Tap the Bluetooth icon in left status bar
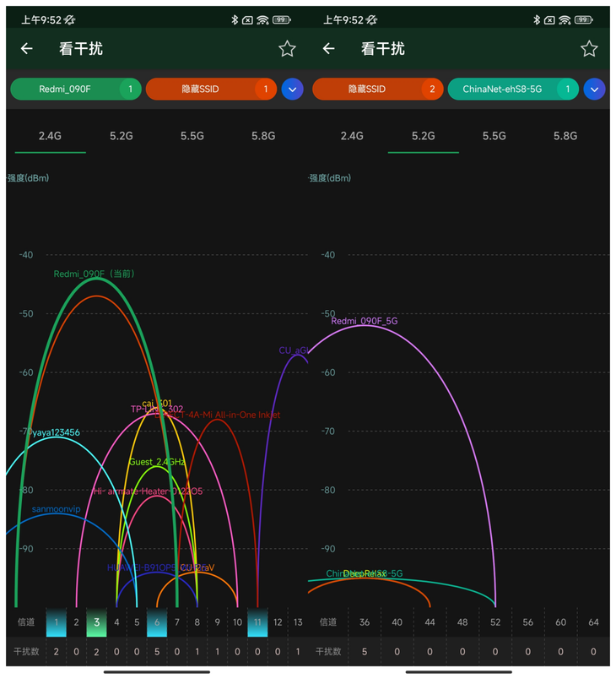Image resolution: width=616 pixels, height=684 pixels. [234, 19]
